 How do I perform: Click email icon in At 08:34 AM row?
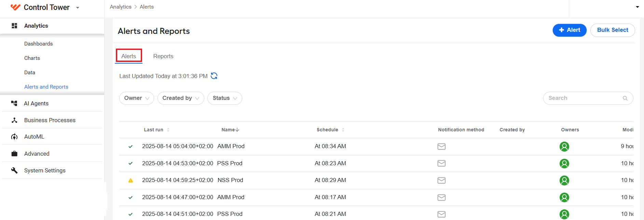pos(441,146)
